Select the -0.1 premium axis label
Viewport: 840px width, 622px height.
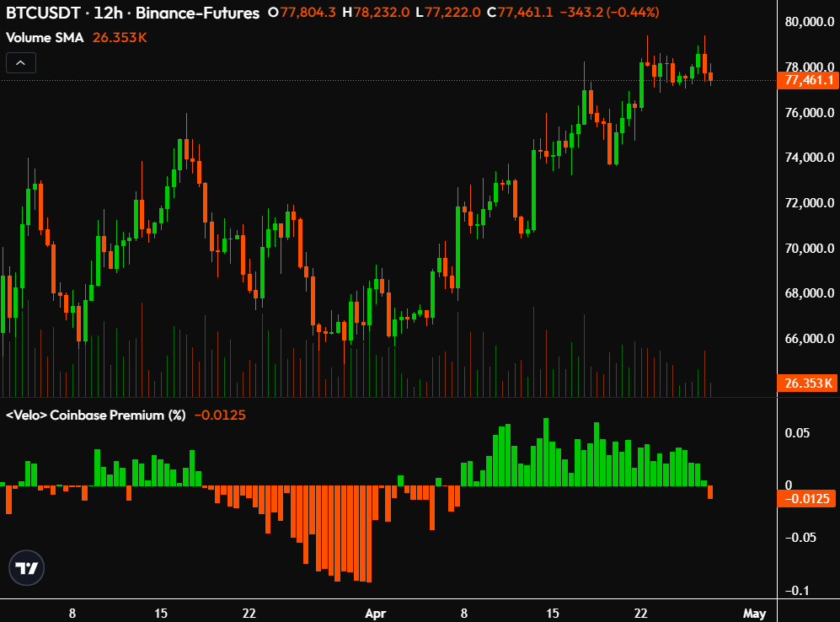[x=796, y=590]
